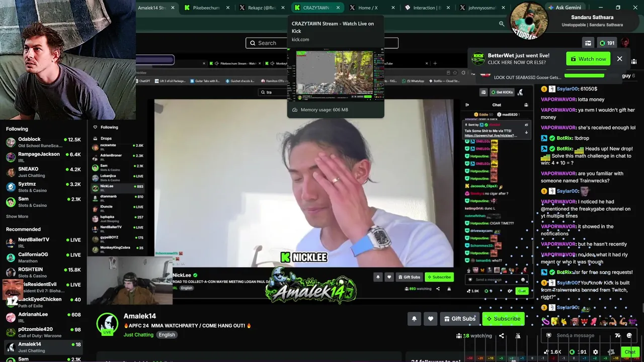Switch to the johnnysosmall X browser tab
This screenshot has width=644, height=362.
[x=482, y=8]
